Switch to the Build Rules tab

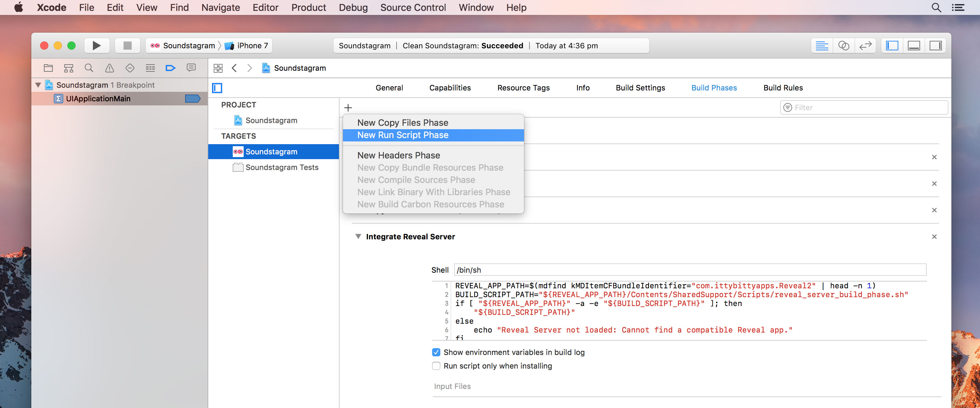[x=783, y=88]
